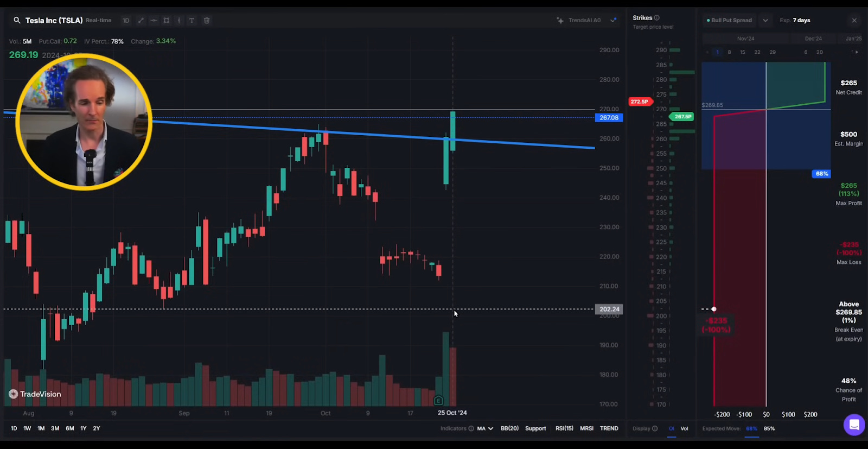Click the Tesla Inc (TSLA) ticker name

(54, 21)
